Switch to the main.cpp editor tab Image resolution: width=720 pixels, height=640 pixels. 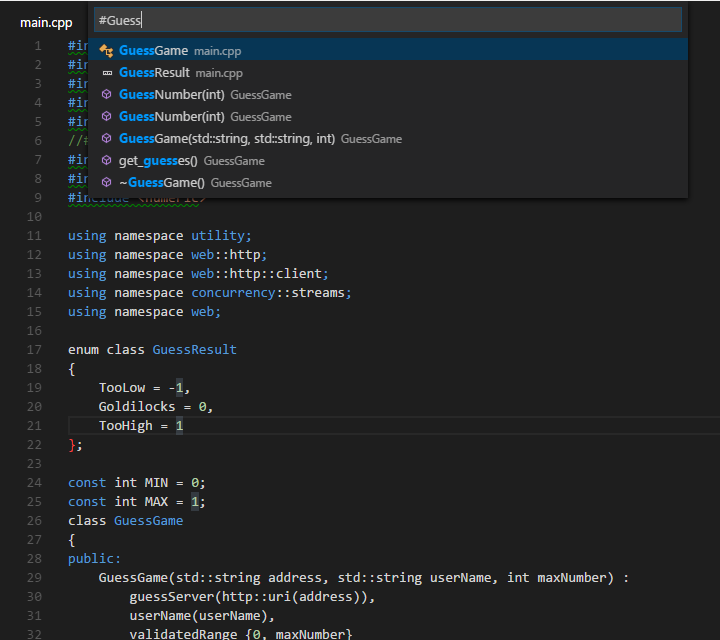click(46, 22)
